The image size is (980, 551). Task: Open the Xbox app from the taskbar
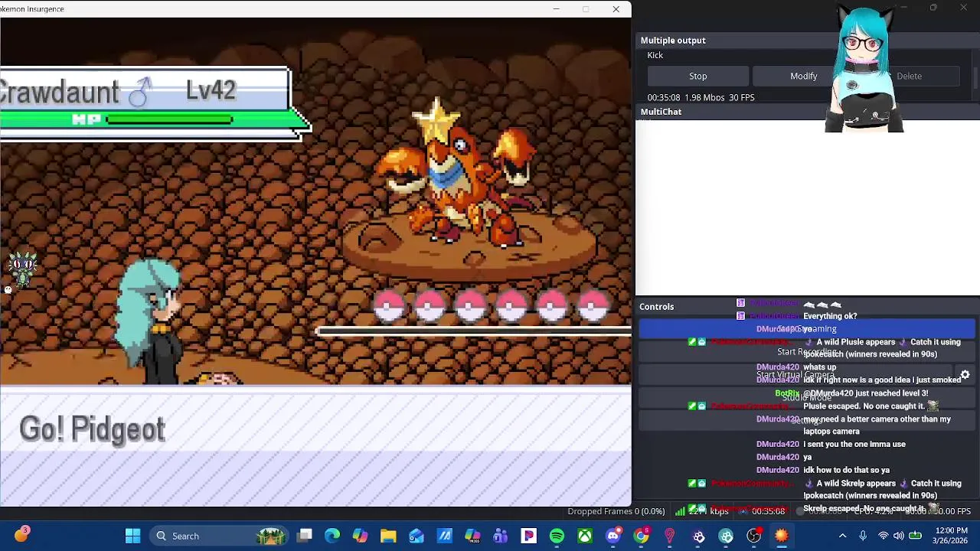[585, 536]
